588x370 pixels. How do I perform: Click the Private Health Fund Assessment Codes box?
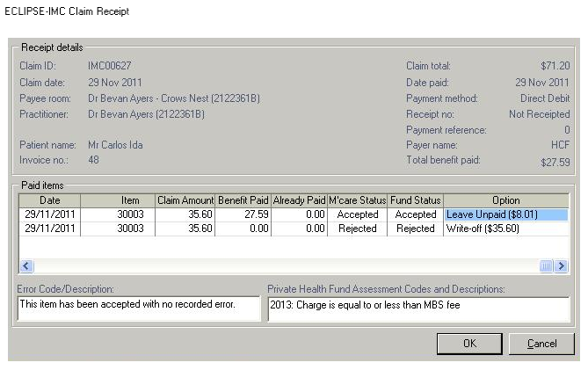pos(418,308)
